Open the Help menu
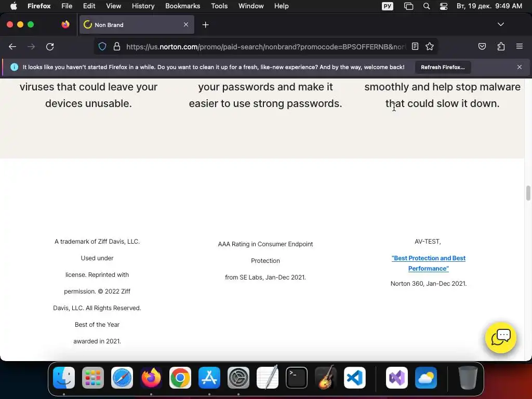 pyautogui.click(x=281, y=6)
